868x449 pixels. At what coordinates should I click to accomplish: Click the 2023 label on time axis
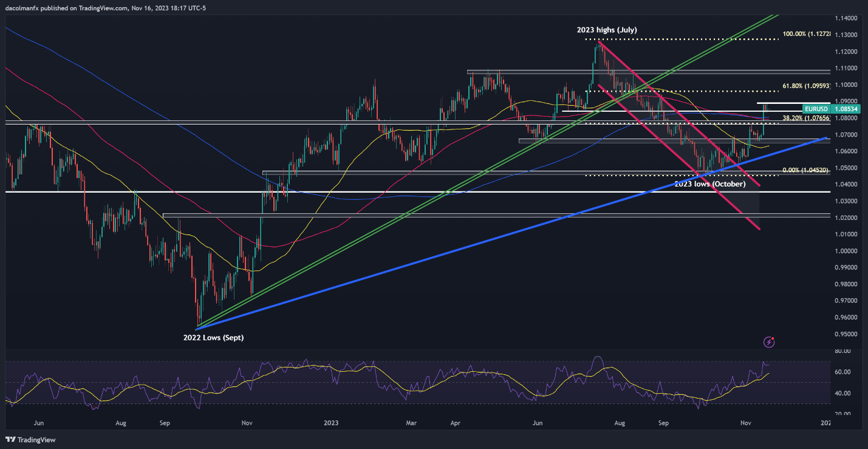pos(330,422)
